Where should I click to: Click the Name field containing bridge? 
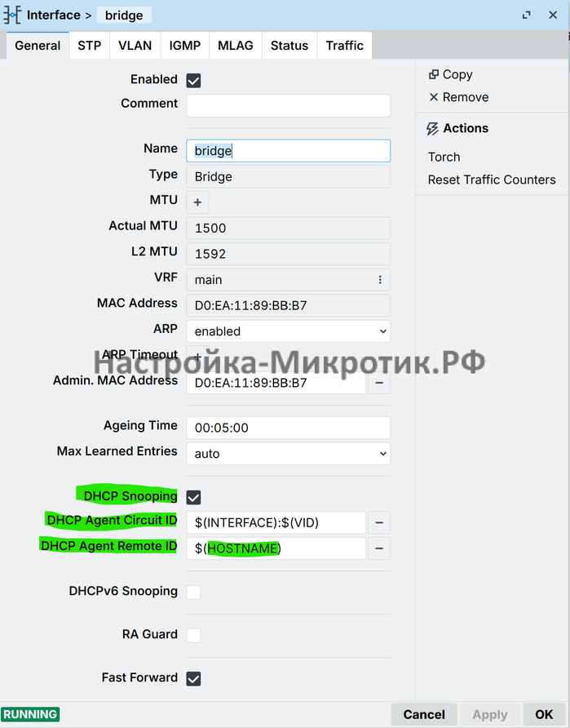[x=288, y=151]
